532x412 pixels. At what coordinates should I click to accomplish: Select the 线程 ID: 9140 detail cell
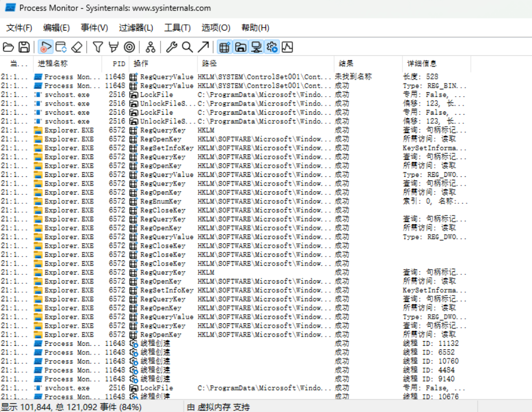click(428, 379)
